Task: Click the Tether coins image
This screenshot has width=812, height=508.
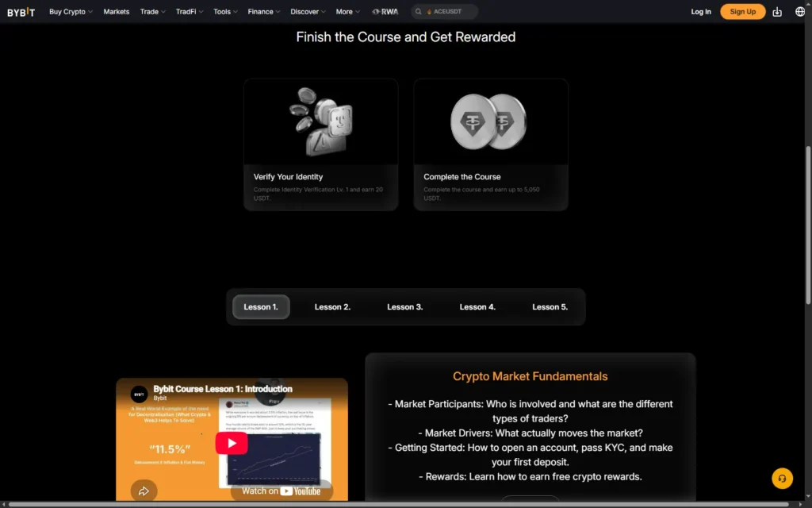Action: [488, 121]
